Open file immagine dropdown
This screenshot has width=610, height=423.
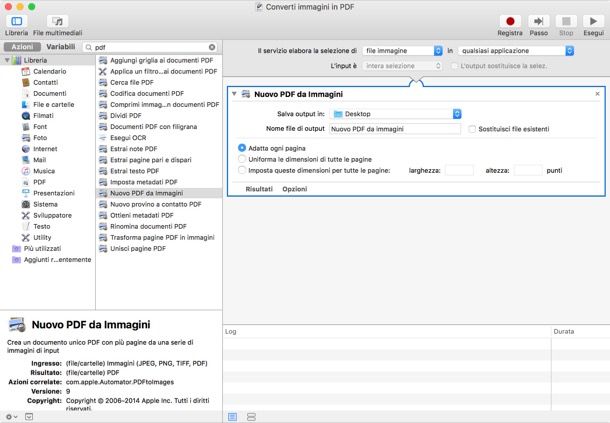402,51
